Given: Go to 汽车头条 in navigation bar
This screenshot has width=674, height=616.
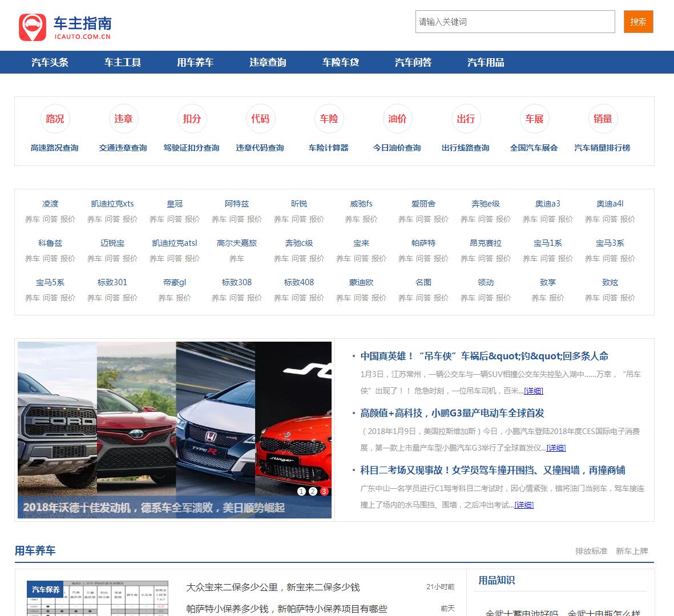Looking at the screenshot, I should tap(50, 62).
